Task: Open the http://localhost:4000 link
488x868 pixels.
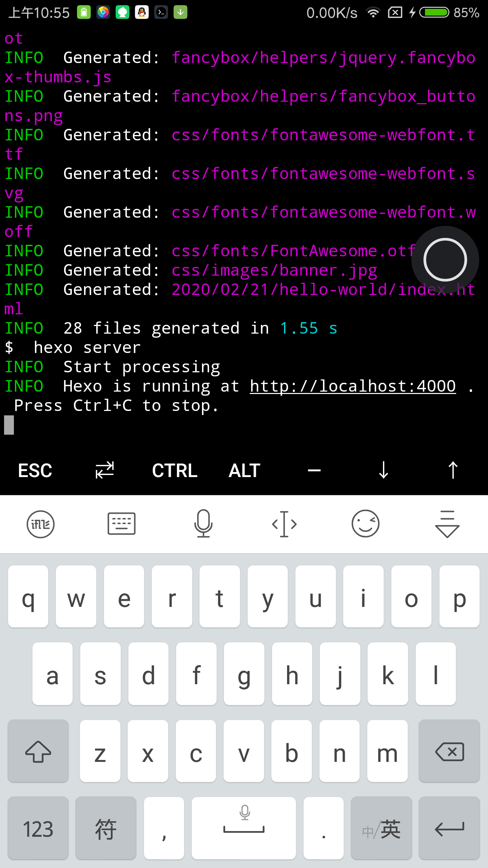Action: (x=353, y=386)
